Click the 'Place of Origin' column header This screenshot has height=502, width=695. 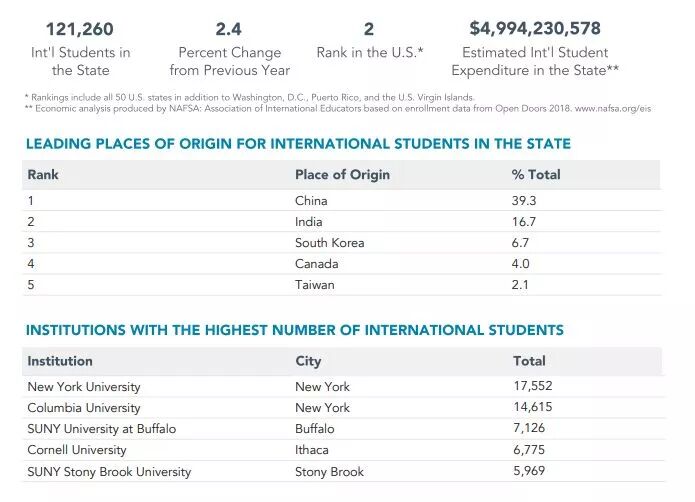(x=343, y=175)
